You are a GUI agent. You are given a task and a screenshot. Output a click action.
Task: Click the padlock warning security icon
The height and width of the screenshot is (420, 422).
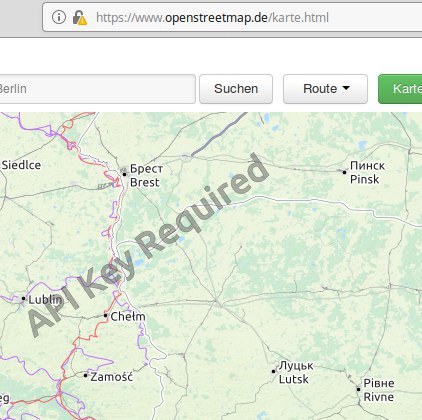click(80, 18)
